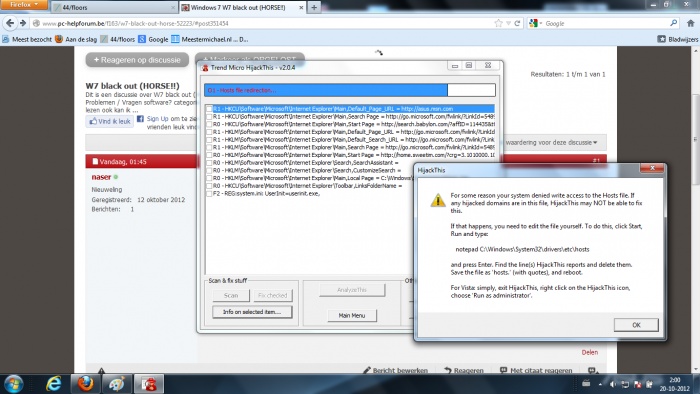Click the Fix checked button

point(272,295)
